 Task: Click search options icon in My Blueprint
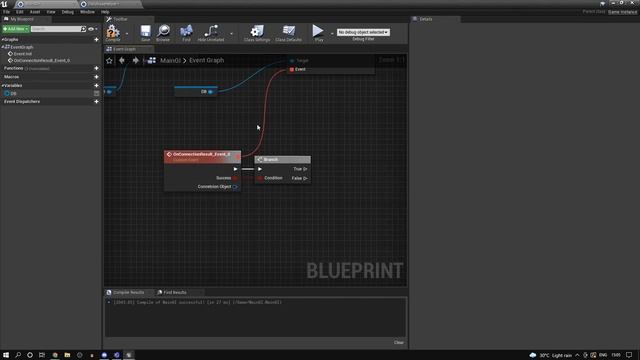83,29
